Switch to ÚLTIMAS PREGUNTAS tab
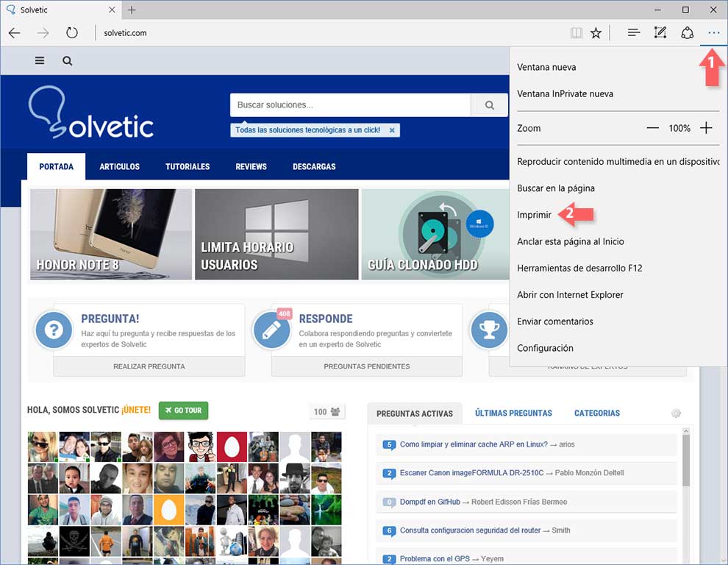Image resolution: width=728 pixels, height=565 pixels. [x=513, y=413]
